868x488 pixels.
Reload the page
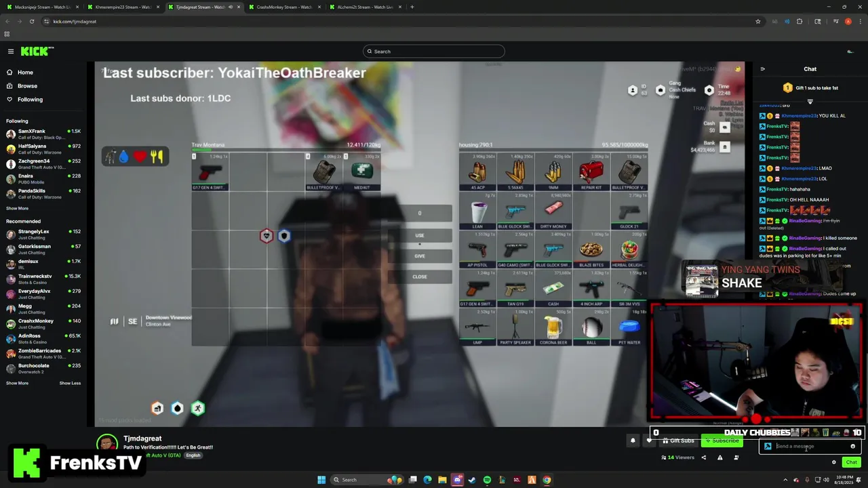pos(32,21)
